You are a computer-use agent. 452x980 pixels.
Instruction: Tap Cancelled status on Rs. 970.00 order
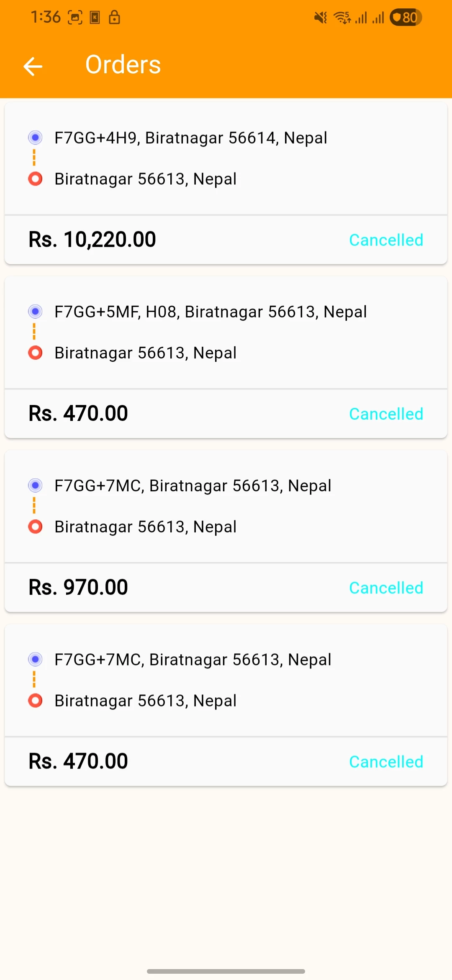(386, 588)
